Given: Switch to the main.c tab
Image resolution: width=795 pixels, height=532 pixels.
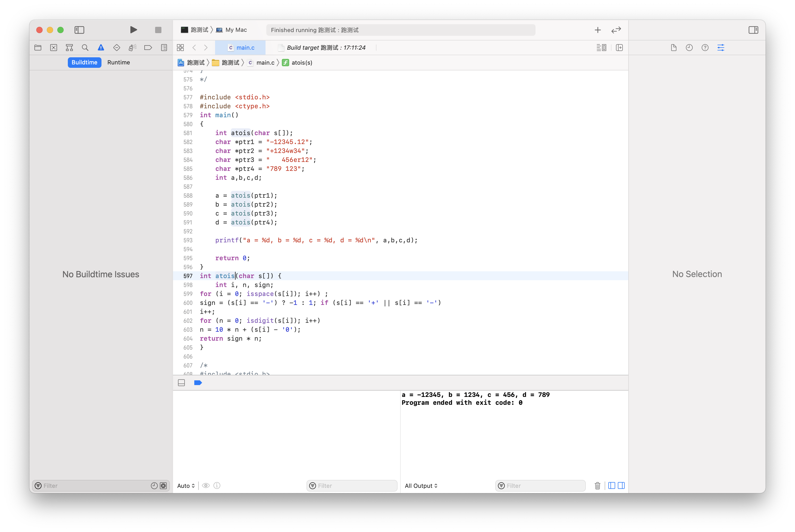Looking at the screenshot, I should point(241,48).
